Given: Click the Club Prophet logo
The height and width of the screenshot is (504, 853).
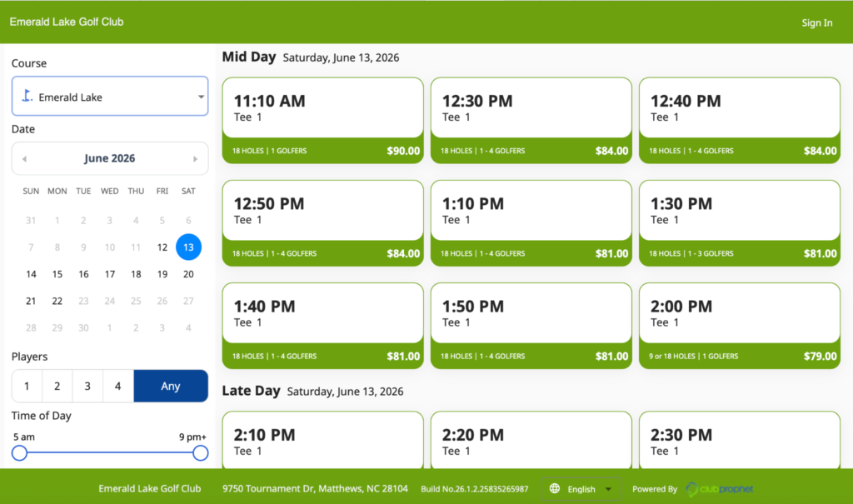Looking at the screenshot, I should [720, 489].
